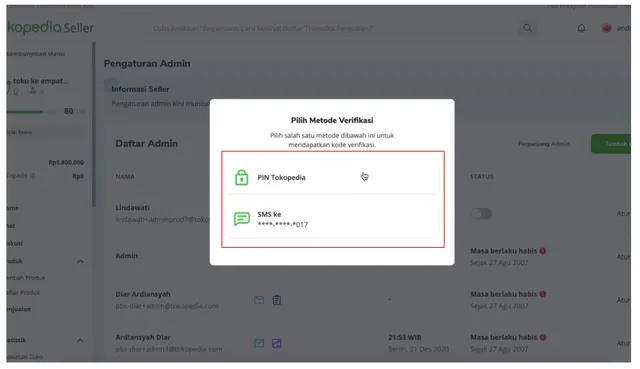Open the user profile avatar

(x=607, y=28)
